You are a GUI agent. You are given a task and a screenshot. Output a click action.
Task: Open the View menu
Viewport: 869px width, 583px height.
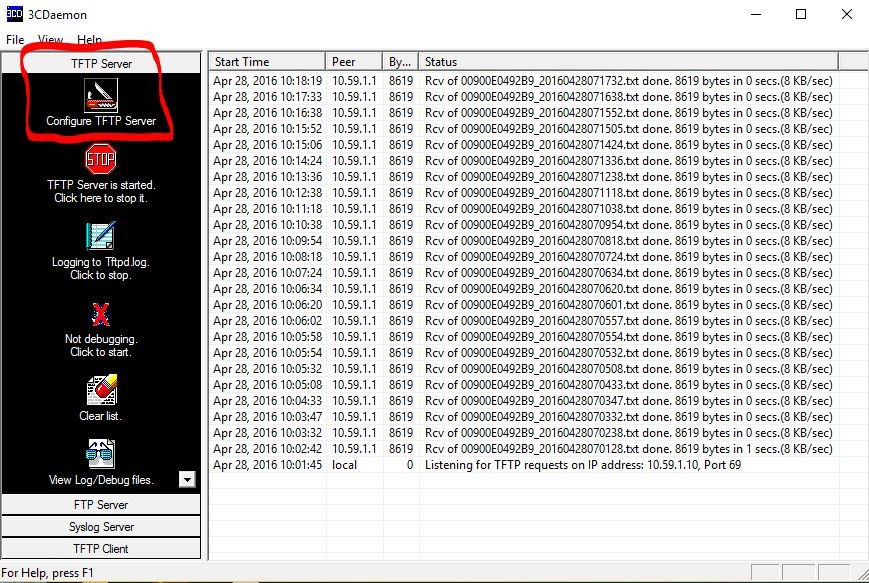(50, 40)
